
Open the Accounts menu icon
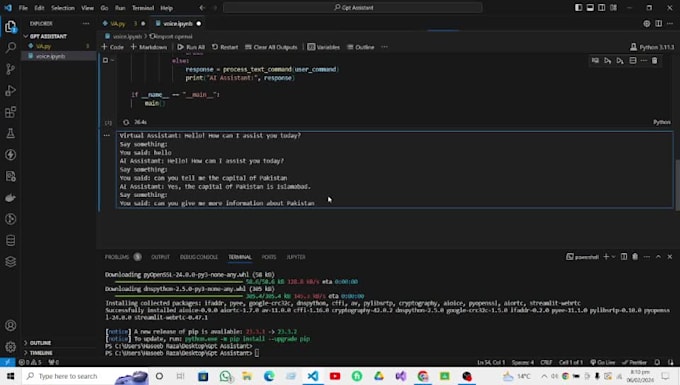[10, 326]
